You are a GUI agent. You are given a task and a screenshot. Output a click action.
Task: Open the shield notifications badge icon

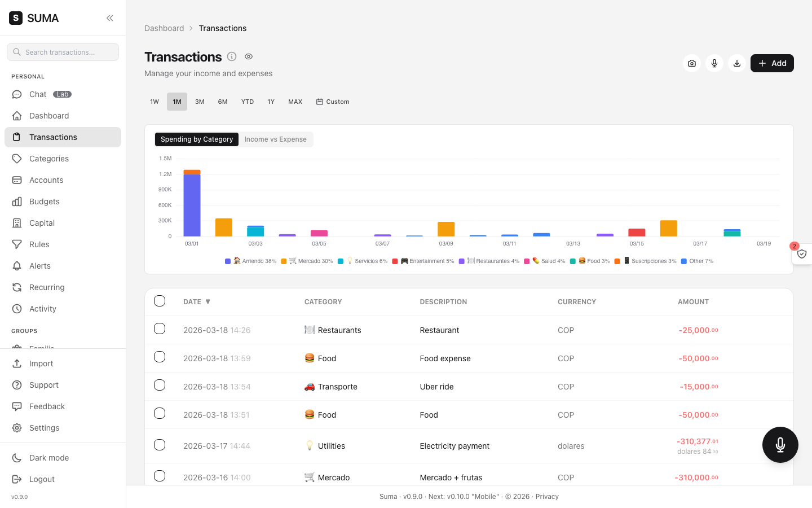[x=802, y=254]
